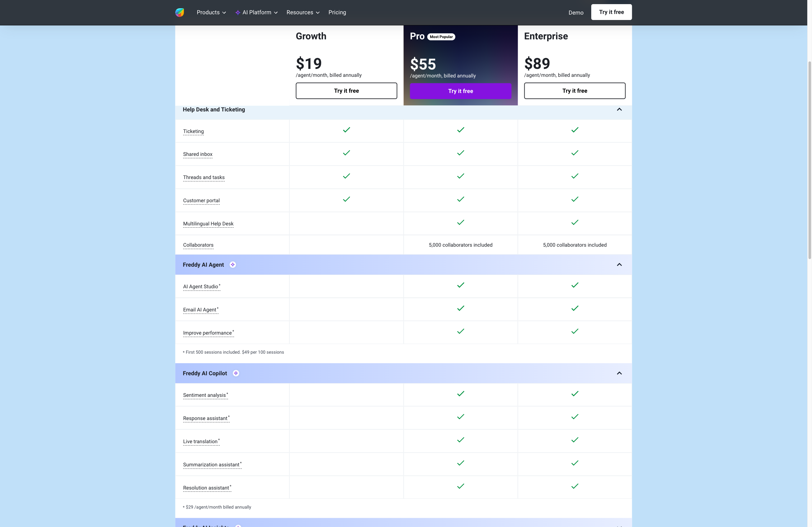The width and height of the screenshot is (812, 527).
Task: Click the Response assistant feature label
Action: tap(206, 418)
